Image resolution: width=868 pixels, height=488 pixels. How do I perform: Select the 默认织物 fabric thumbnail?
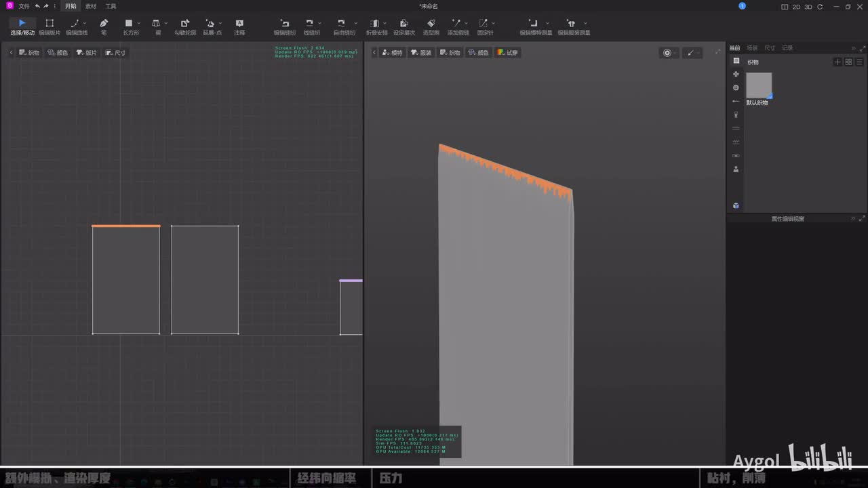(759, 85)
